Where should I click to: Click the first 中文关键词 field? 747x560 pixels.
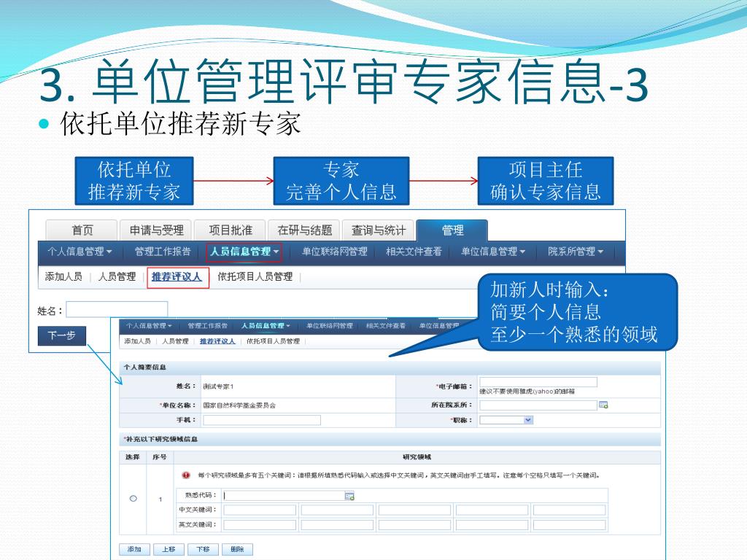coord(260,510)
